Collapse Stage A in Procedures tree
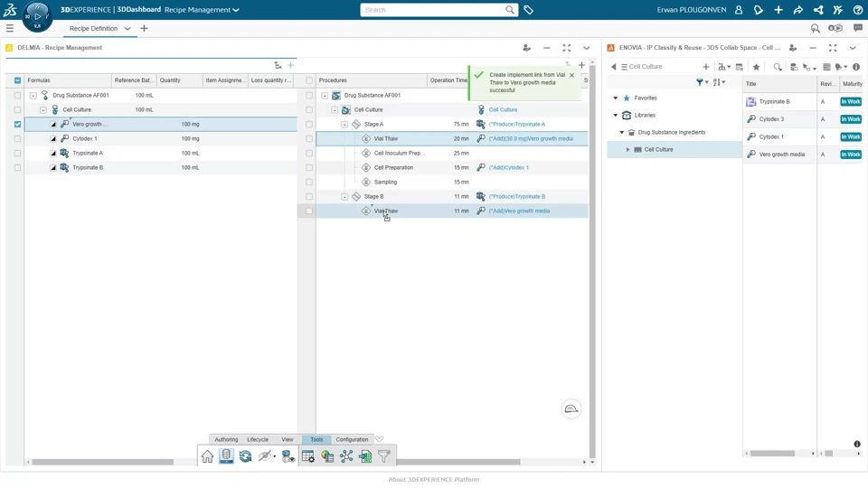 [x=344, y=125]
